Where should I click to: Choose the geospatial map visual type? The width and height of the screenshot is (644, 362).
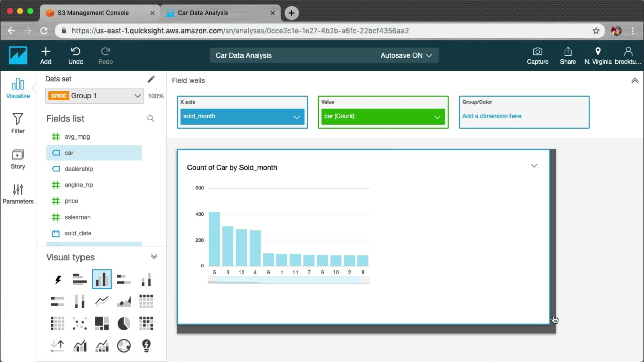click(x=124, y=346)
